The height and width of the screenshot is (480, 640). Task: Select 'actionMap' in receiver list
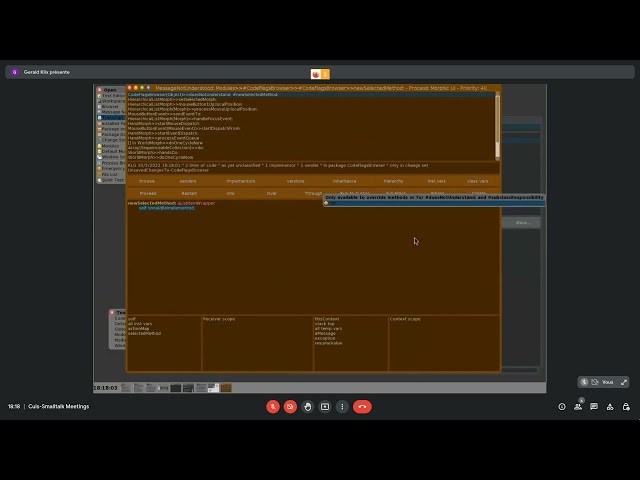[138, 329]
